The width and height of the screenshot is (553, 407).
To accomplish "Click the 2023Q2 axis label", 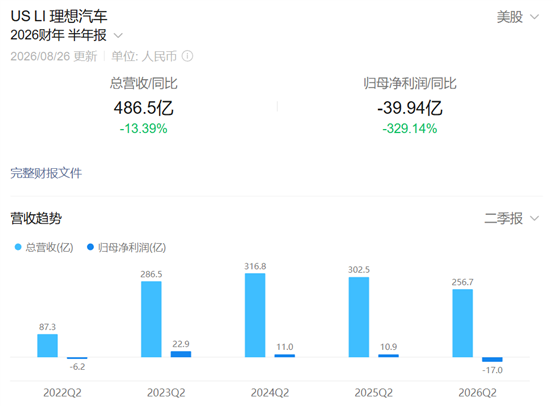I will [x=166, y=393].
